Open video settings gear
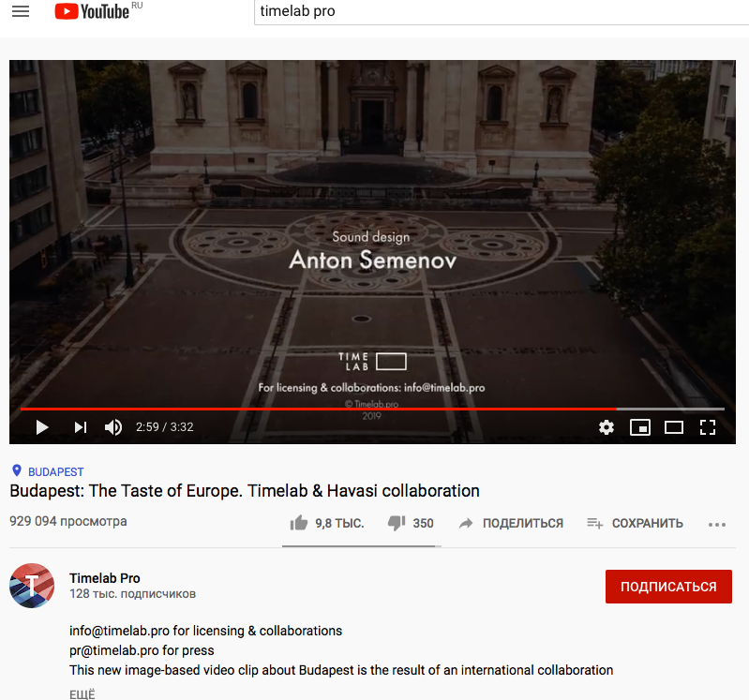The width and height of the screenshot is (749, 700). [x=607, y=427]
